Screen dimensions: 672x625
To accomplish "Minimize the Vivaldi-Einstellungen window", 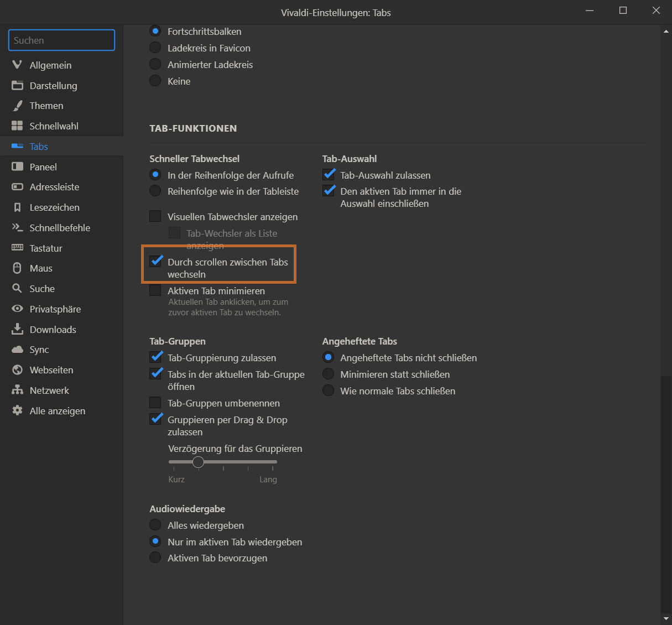I will [590, 11].
